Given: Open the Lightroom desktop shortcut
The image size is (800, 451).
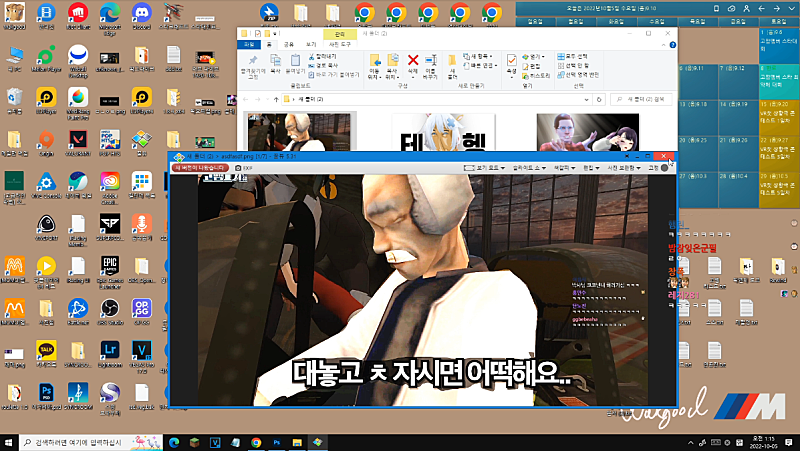Looking at the screenshot, I should 110,354.
